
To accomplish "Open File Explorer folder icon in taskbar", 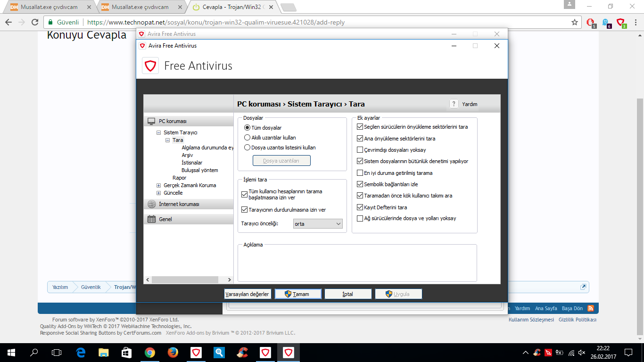I will (x=104, y=352).
